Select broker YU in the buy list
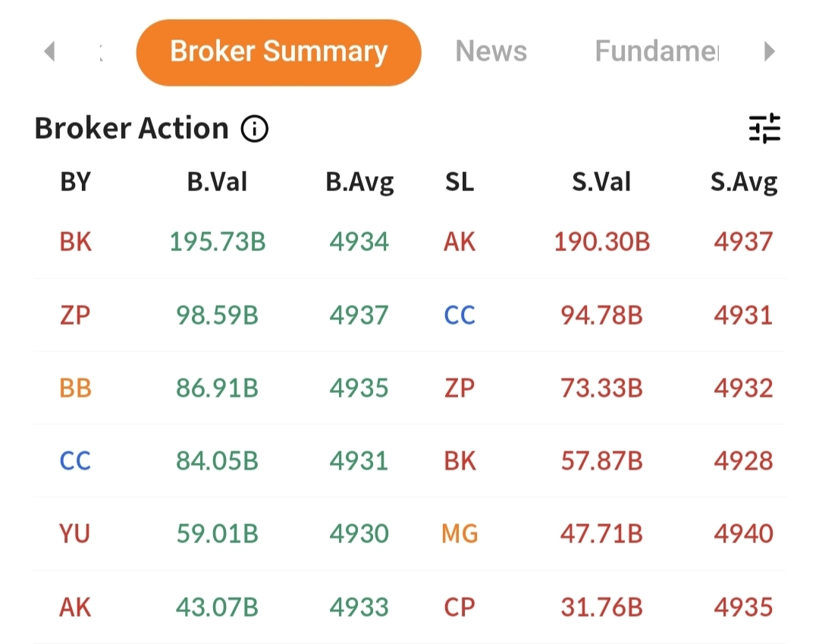Image resolution: width=819 pixels, height=644 pixels. 74,533
